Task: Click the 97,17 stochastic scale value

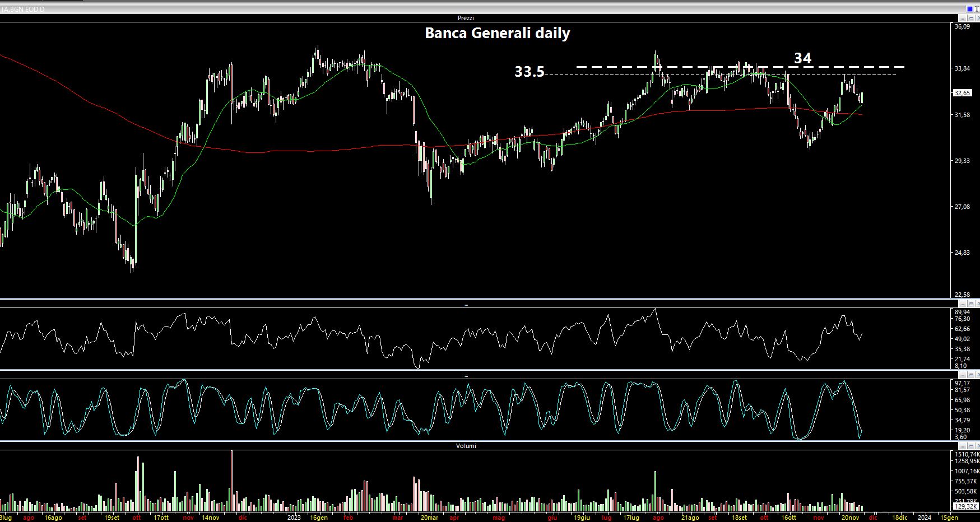Action: (x=962, y=383)
